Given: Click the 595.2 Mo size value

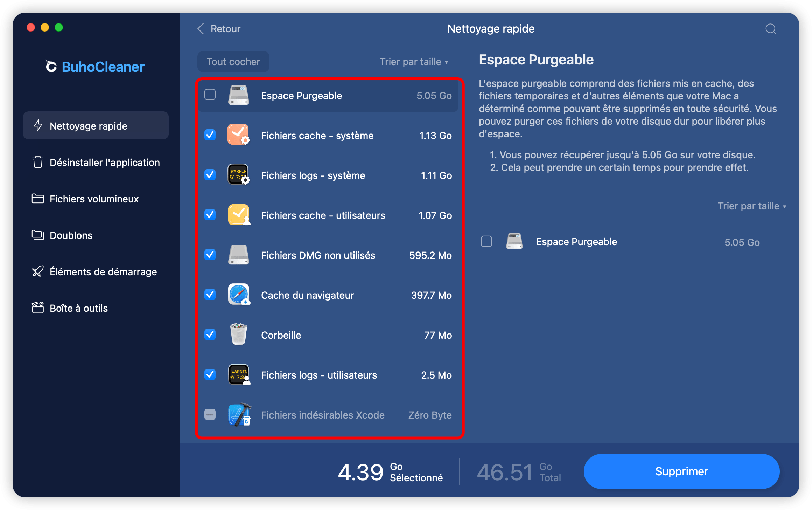Looking at the screenshot, I should [430, 255].
